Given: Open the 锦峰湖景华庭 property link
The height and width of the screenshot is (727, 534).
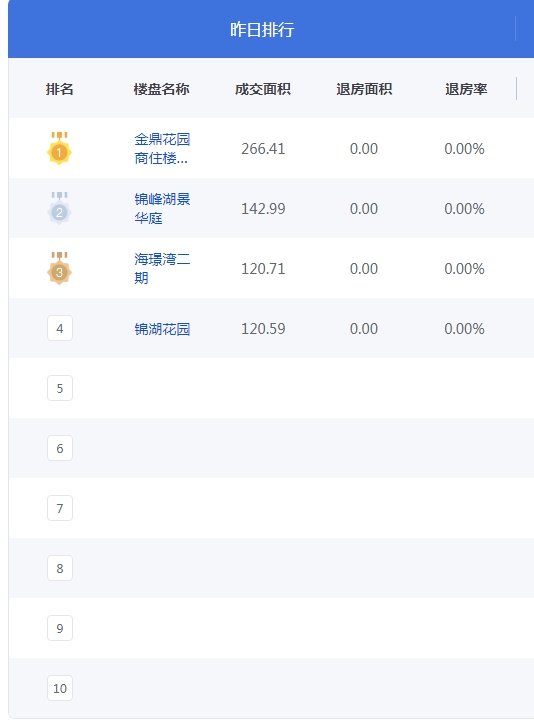Looking at the screenshot, I should (x=162, y=208).
